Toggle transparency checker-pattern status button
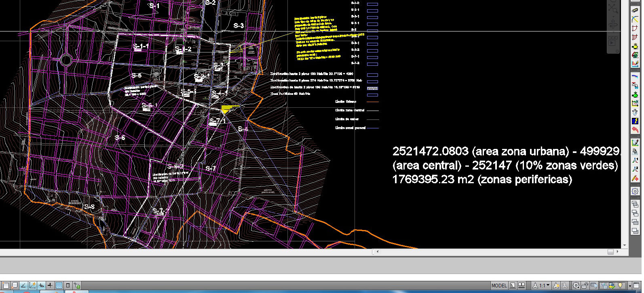This screenshot has width=644, height=293. (59, 285)
